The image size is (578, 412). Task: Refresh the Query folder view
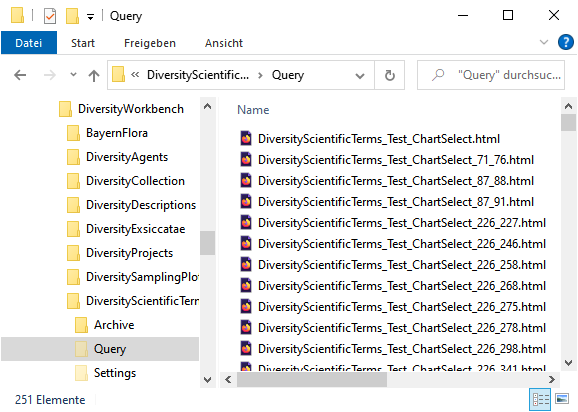coord(390,75)
